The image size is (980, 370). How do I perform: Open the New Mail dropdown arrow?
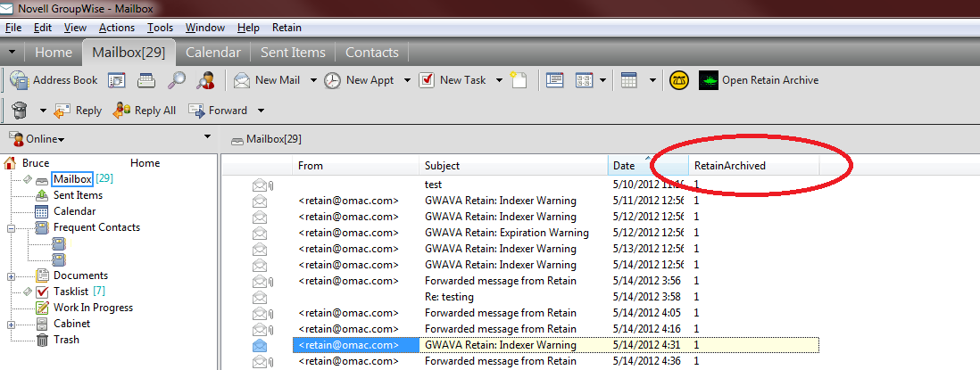(312, 80)
